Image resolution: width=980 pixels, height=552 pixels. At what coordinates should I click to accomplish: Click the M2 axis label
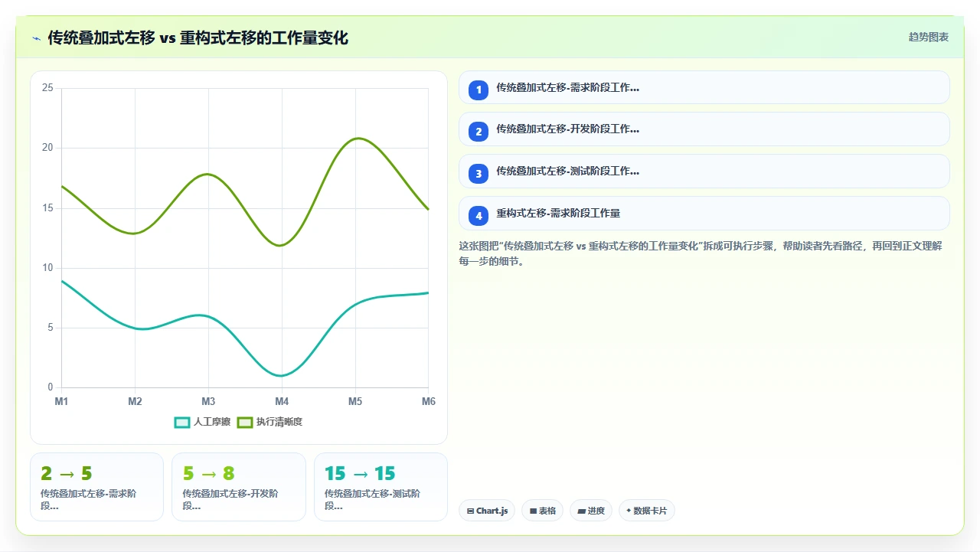click(x=135, y=401)
